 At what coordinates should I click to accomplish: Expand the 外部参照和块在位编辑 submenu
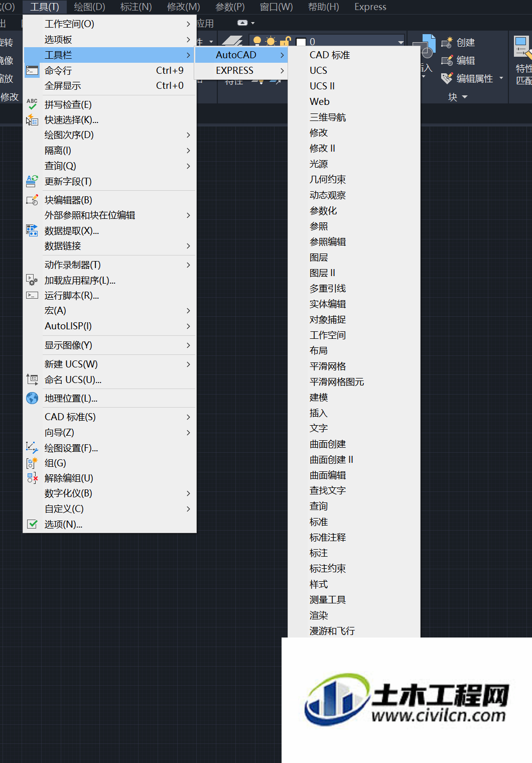point(109,215)
